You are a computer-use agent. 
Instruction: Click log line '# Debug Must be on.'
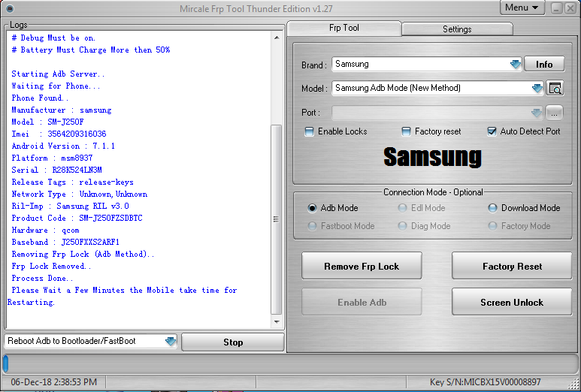[53, 38]
